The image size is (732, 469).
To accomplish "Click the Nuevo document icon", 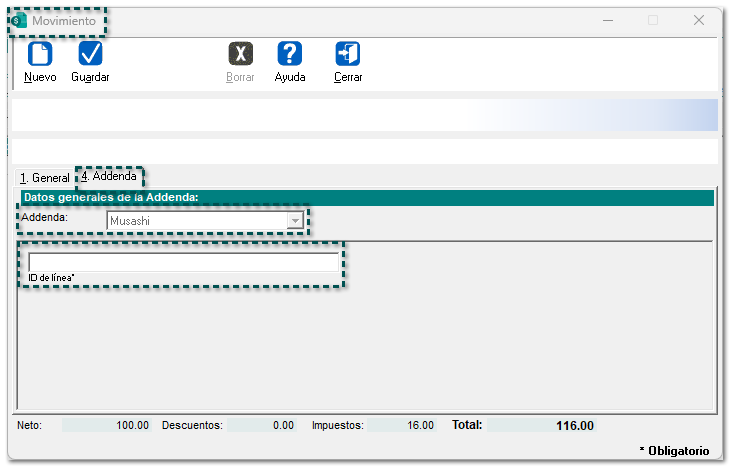I will [40, 54].
